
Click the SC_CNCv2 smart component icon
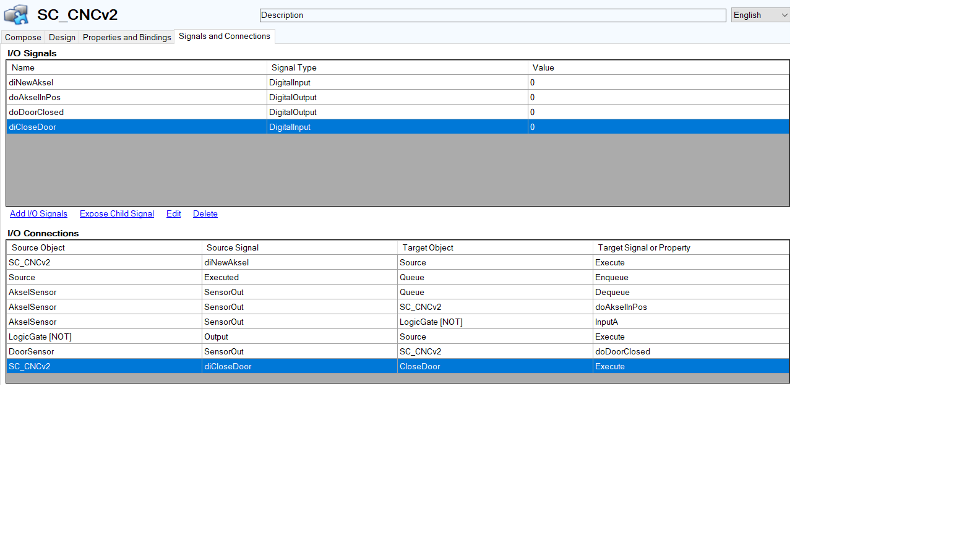point(16,14)
